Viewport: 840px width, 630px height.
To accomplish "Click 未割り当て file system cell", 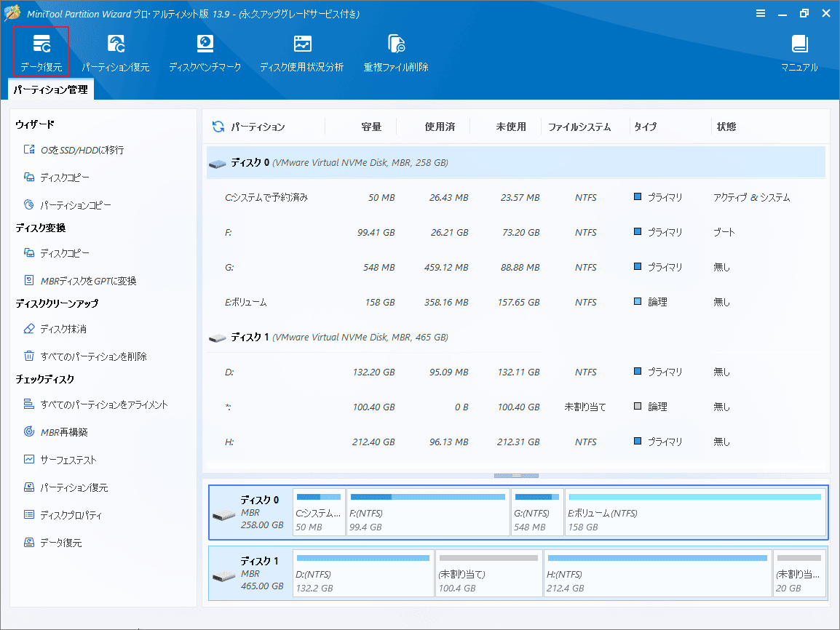I will tap(585, 407).
